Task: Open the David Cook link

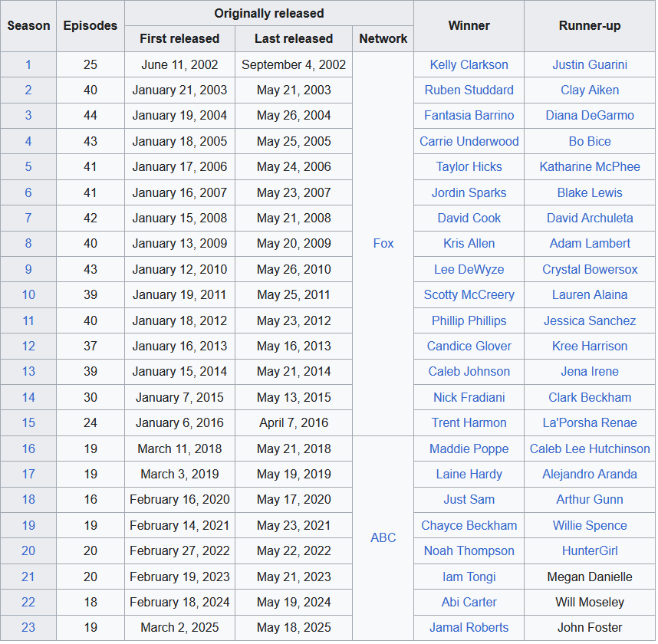Action: tap(469, 218)
